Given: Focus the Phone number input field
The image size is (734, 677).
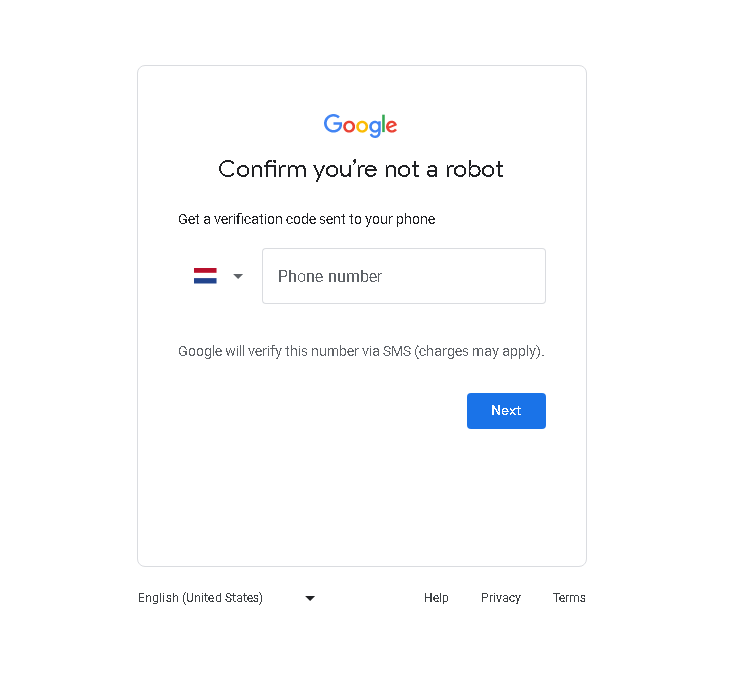Looking at the screenshot, I should (x=404, y=276).
